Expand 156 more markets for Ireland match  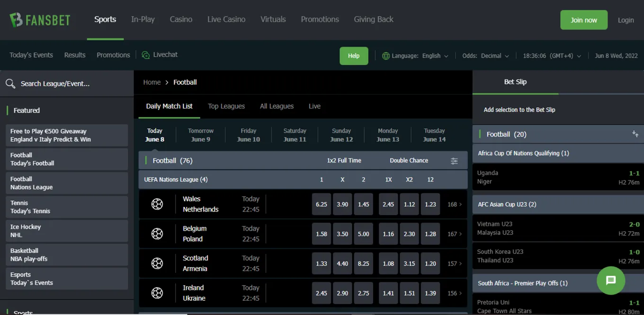(x=455, y=293)
